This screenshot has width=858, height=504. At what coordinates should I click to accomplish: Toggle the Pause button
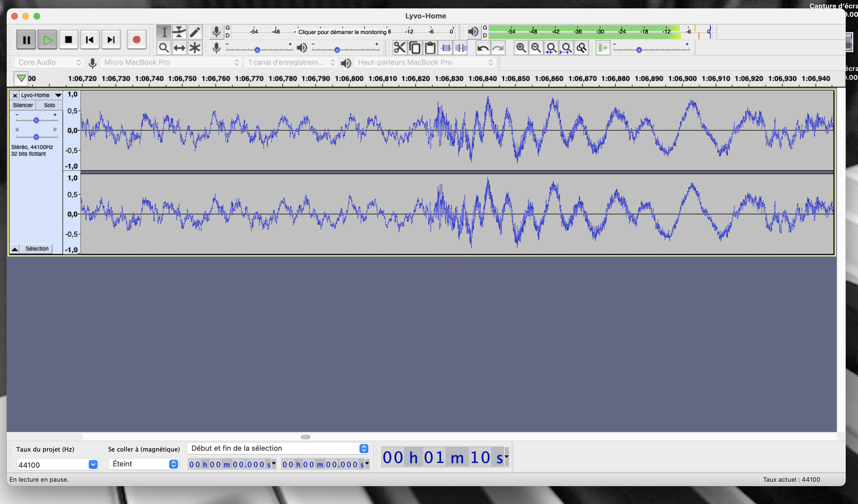pos(26,40)
